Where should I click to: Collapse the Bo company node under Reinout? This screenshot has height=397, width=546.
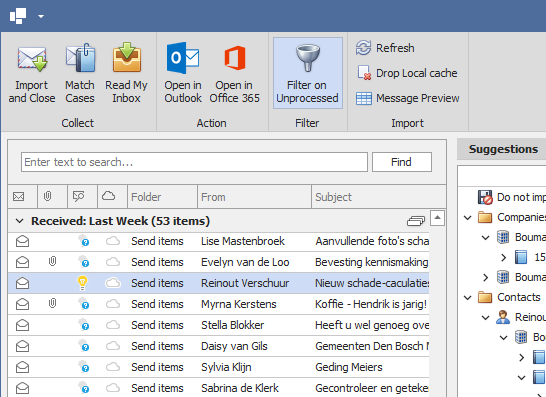click(504, 337)
